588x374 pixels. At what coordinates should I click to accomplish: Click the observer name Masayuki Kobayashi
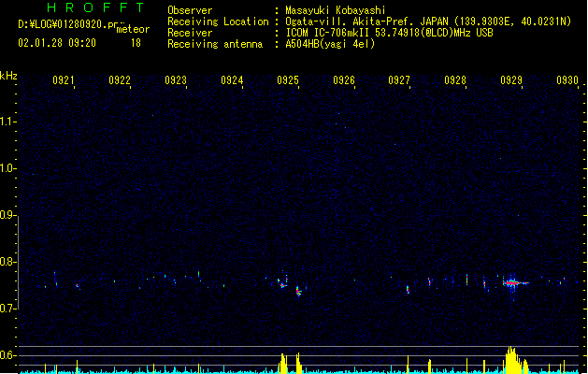(x=336, y=10)
